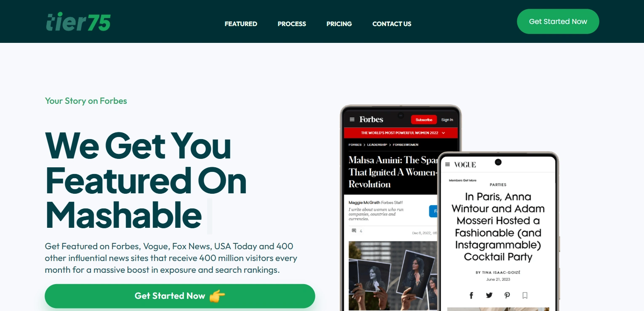Click the Pinterest share icon
Image resolution: width=644 pixels, height=311 pixels.
[507, 295]
